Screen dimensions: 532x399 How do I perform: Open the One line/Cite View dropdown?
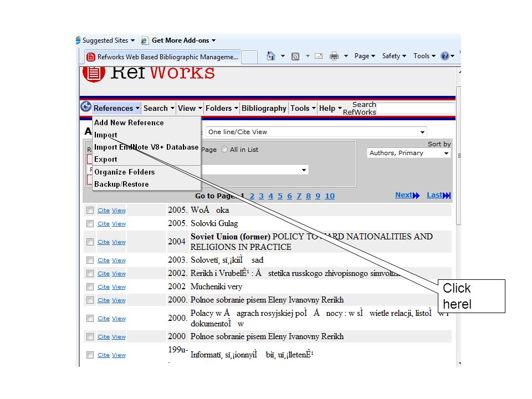pyautogui.click(x=316, y=132)
